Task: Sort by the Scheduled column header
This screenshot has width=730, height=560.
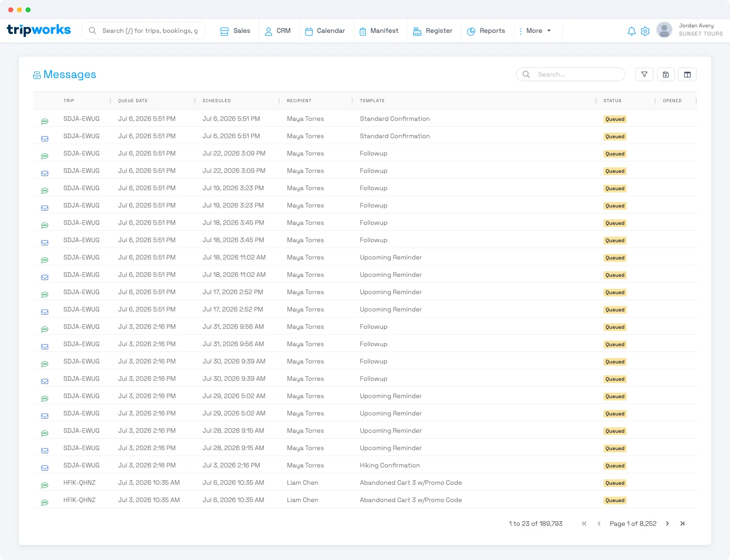Action: (217, 100)
